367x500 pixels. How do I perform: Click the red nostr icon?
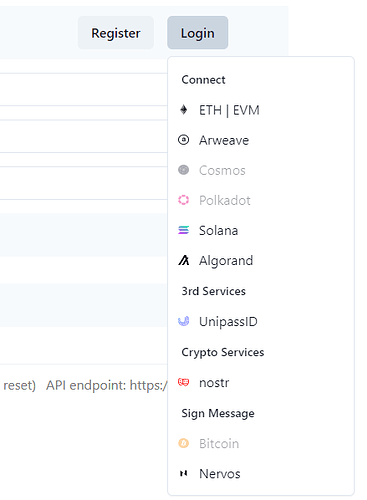(184, 382)
